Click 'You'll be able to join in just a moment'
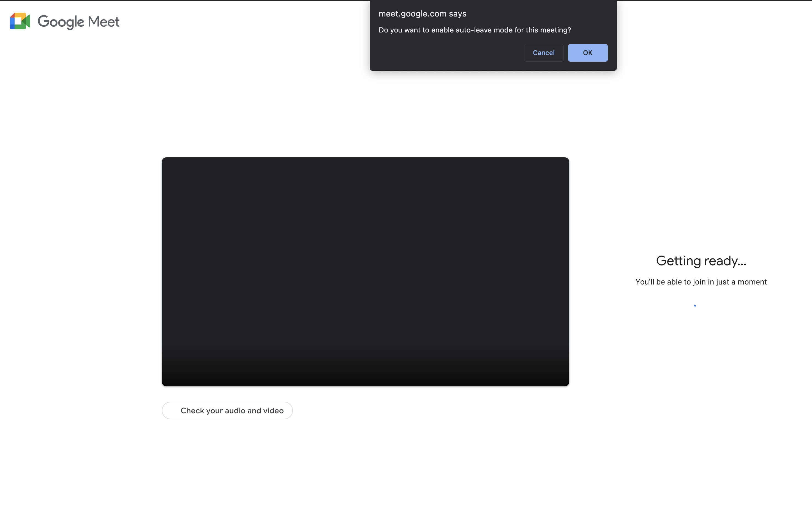Image resolution: width=812 pixels, height=520 pixels. [701, 282]
